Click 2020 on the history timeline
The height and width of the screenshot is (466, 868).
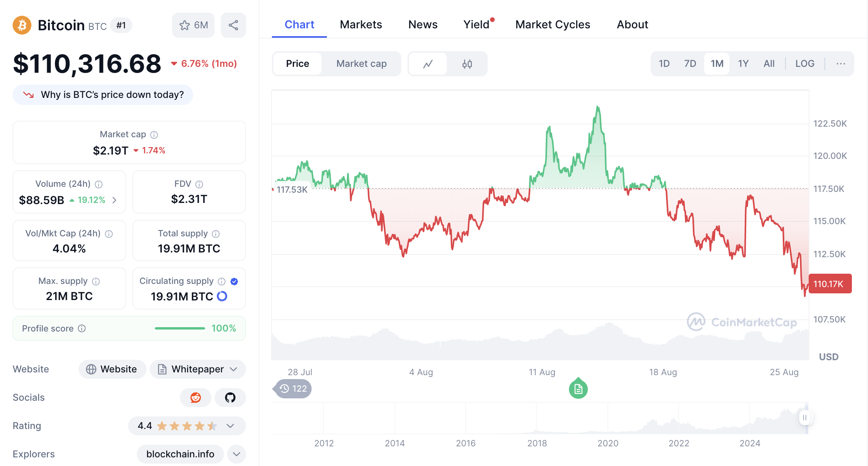pos(608,443)
